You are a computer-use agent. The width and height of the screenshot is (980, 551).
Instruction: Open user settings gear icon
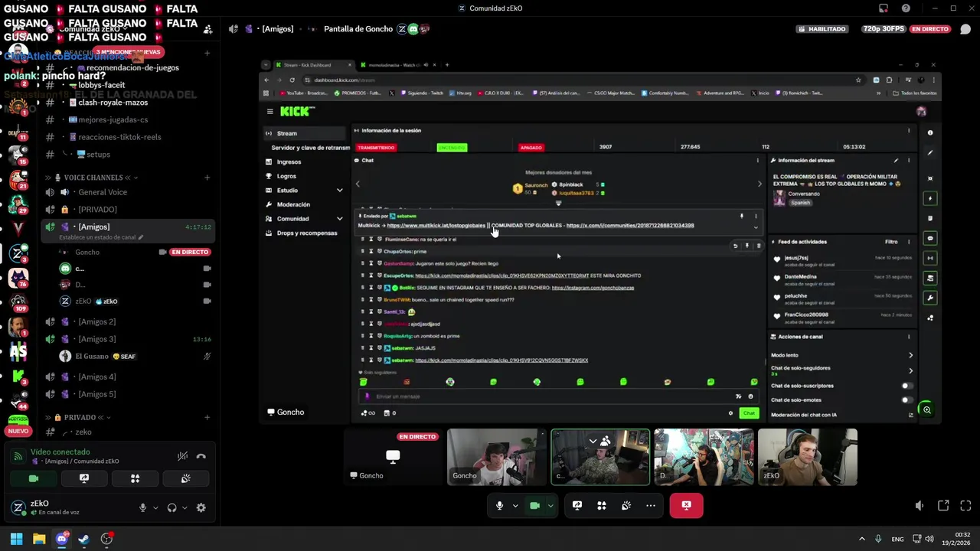pyautogui.click(x=201, y=507)
